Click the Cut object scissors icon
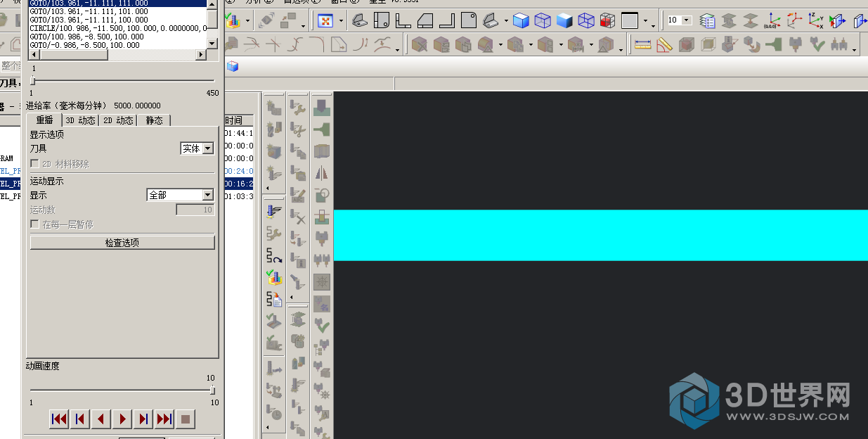The height and width of the screenshot is (439, 868). 298,129
